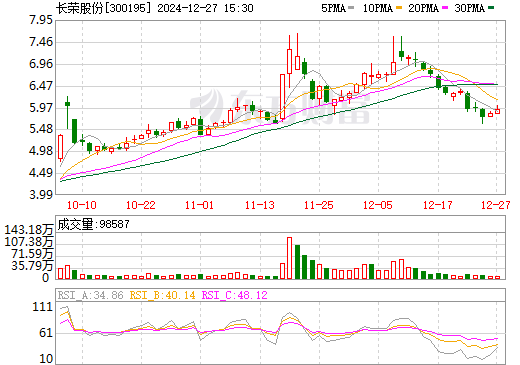
Task: Click the RSI_A:34.86 indicator label
Action: click(x=91, y=295)
